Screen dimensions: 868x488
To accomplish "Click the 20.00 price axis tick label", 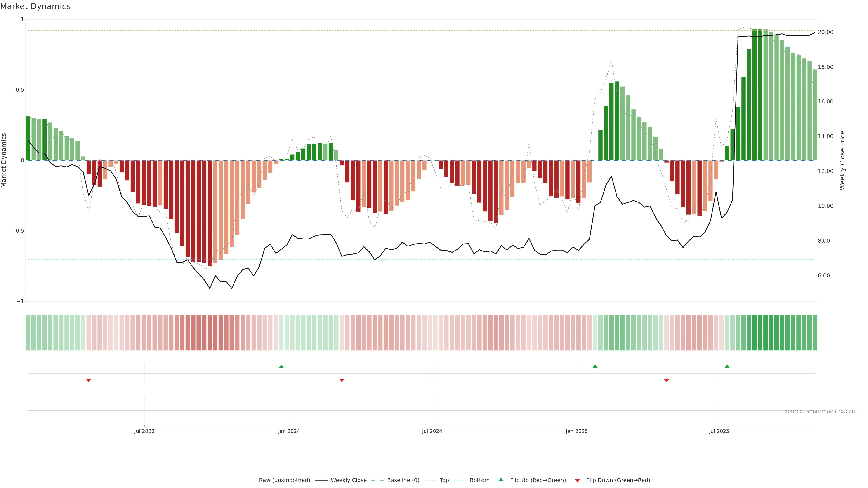I will click(826, 32).
